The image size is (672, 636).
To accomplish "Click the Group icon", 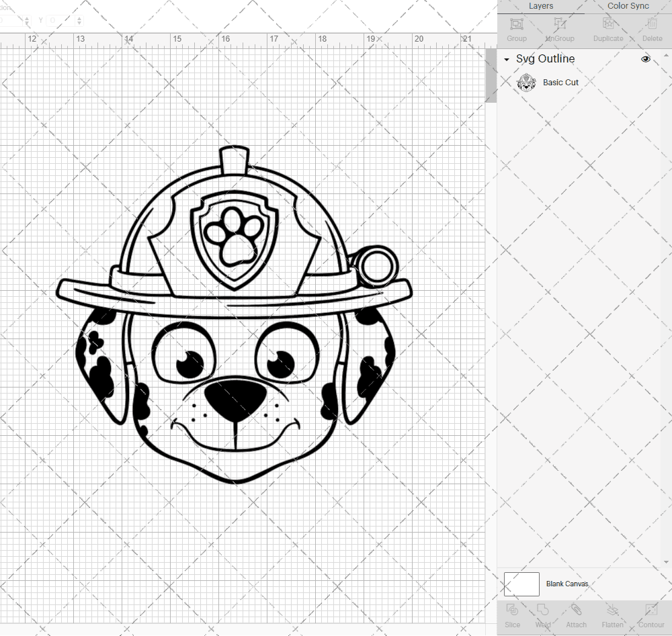I will tap(516, 24).
